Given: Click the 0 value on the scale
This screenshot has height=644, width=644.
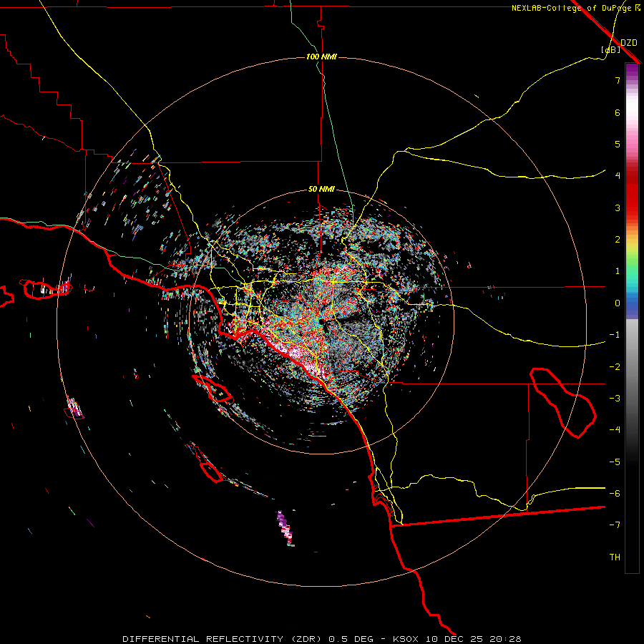Looking at the screenshot, I should (x=618, y=303).
